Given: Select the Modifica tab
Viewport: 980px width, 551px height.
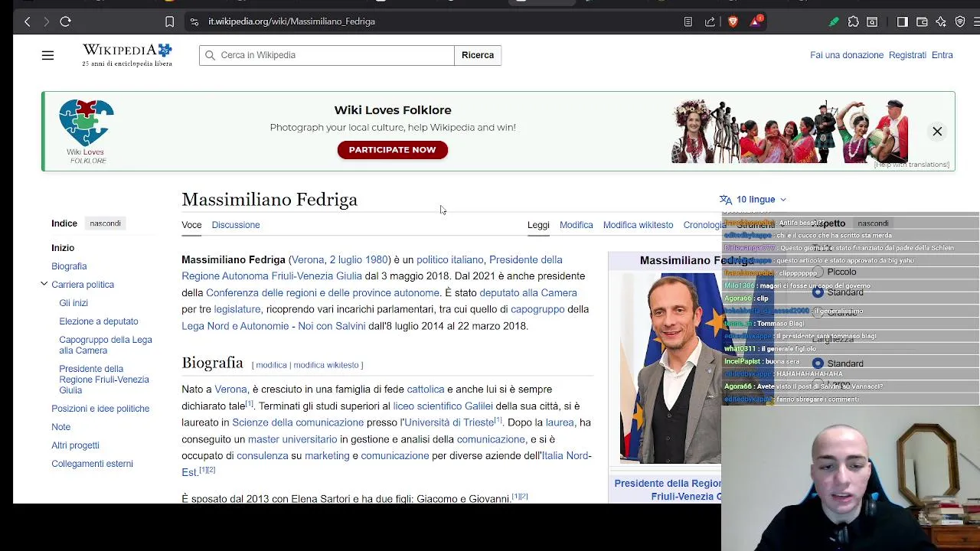Looking at the screenshot, I should pos(576,225).
